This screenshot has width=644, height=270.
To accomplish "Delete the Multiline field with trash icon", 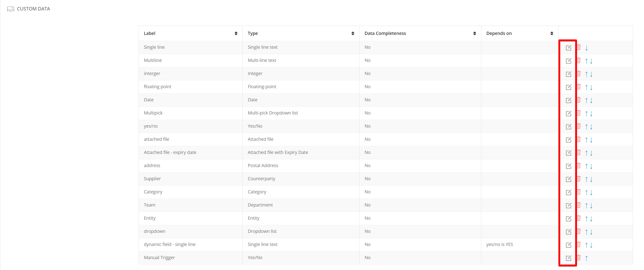I will tap(579, 60).
